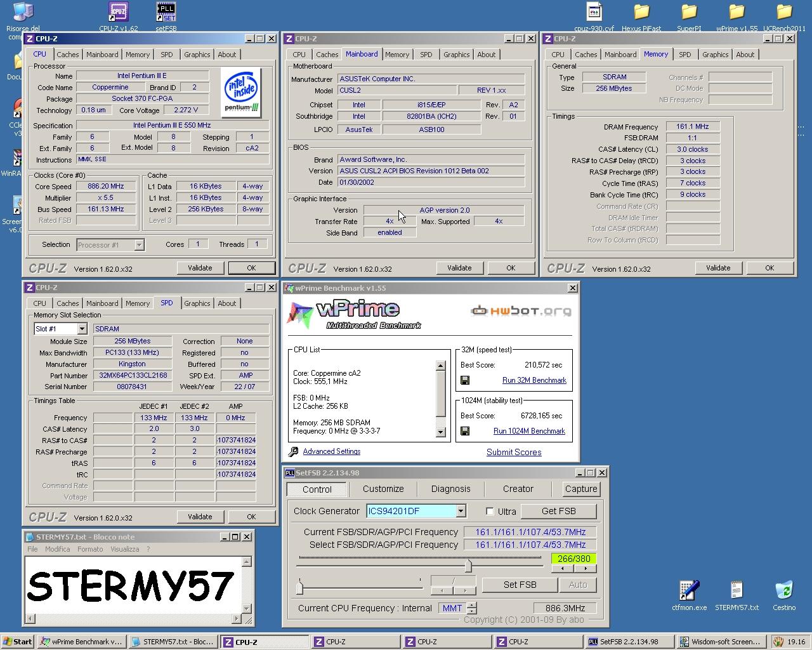The image size is (812, 650).
Task: Click the Intel Inside Pentium III logo
Action: coord(242,94)
